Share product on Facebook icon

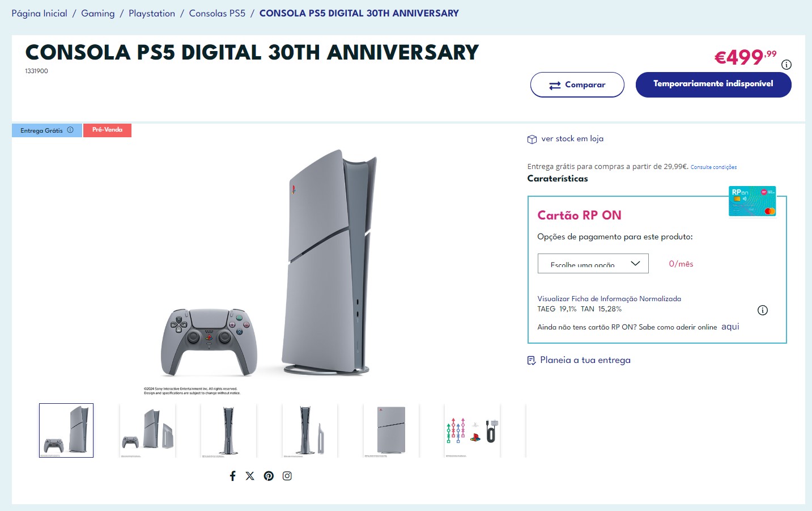pyautogui.click(x=232, y=476)
